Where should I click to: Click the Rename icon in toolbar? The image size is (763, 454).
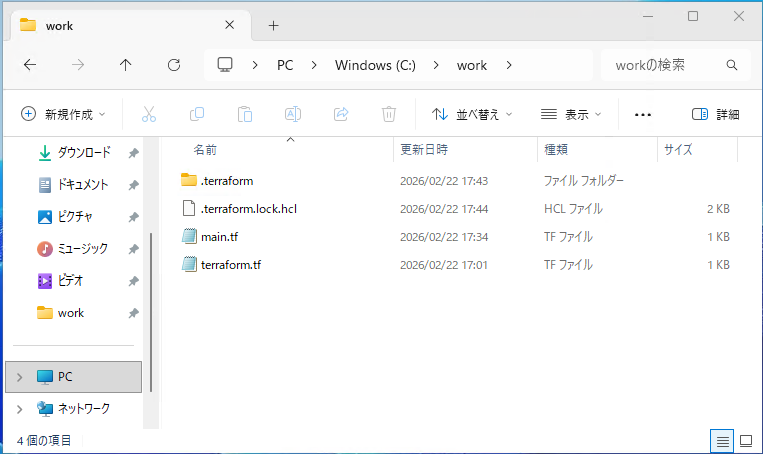click(293, 114)
